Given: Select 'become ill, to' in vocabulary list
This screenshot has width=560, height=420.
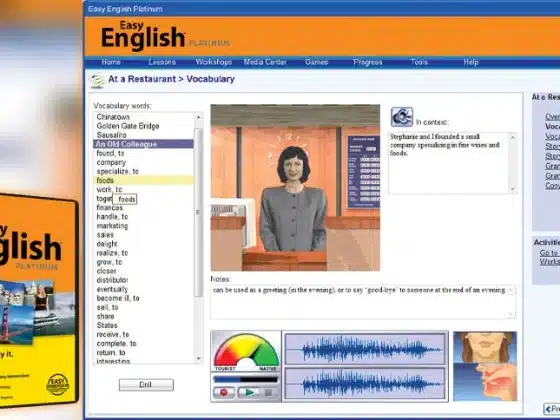Looking at the screenshot, I should click(x=118, y=298).
